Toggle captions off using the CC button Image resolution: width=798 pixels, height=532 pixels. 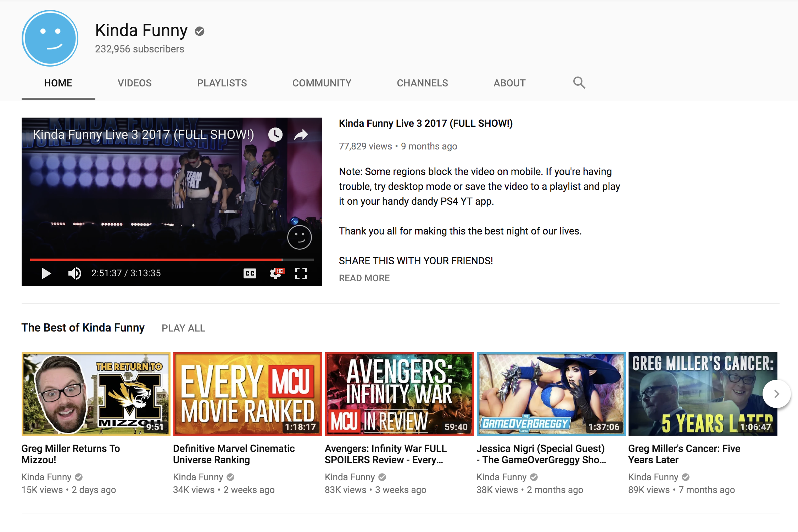pos(250,273)
